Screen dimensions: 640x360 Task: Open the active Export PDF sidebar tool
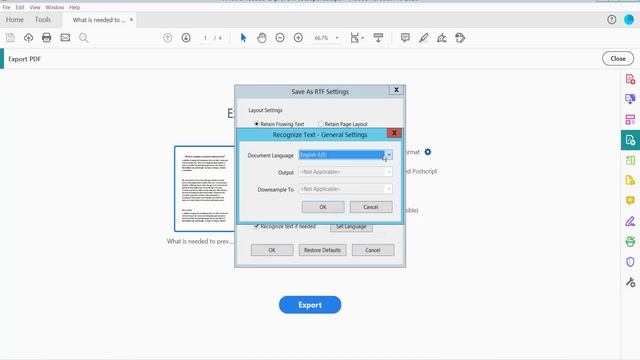[x=630, y=140]
